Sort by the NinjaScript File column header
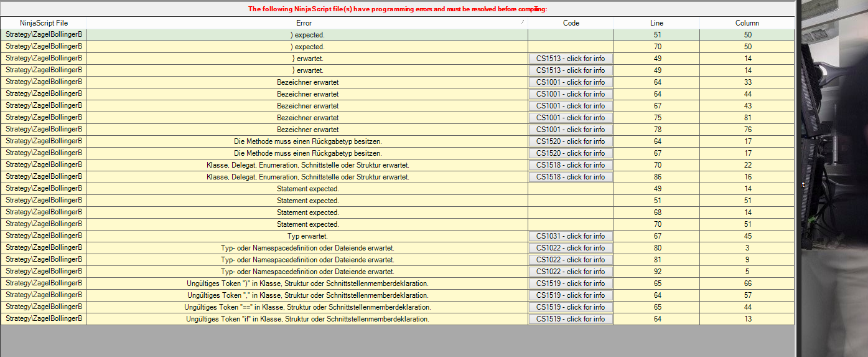 (44, 23)
